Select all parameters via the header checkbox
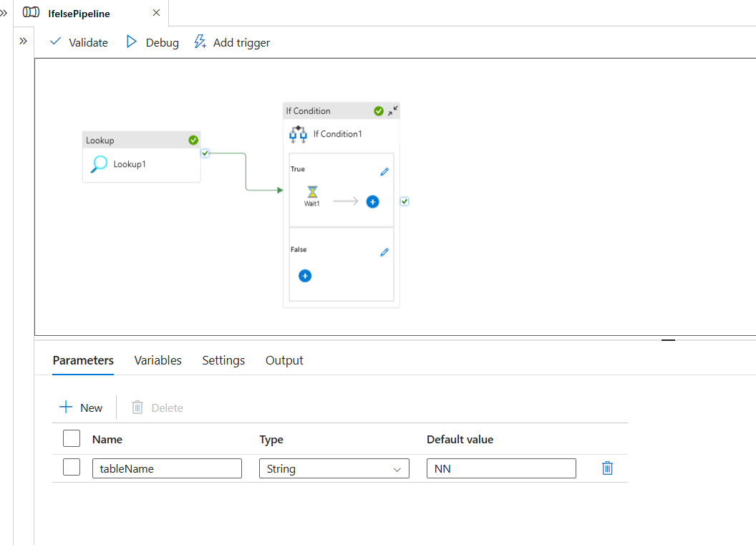 point(71,438)
